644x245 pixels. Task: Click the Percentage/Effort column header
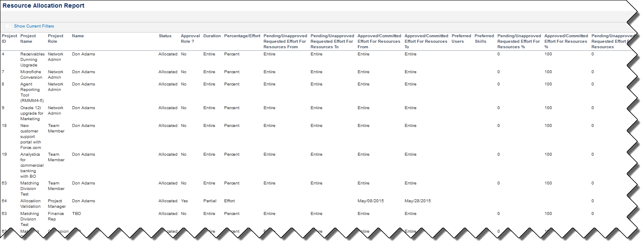point(242,36)
